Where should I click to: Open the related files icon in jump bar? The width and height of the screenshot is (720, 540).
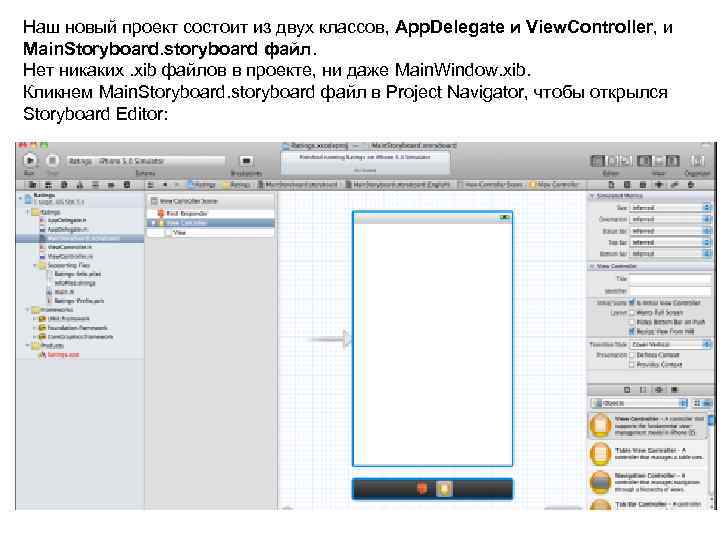[151, 185]
